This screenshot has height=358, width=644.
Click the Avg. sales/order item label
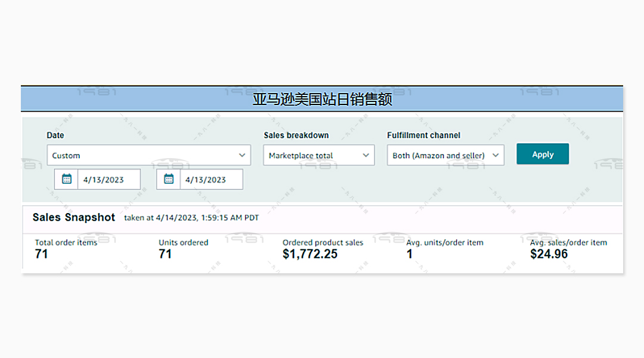click(568, 242)
